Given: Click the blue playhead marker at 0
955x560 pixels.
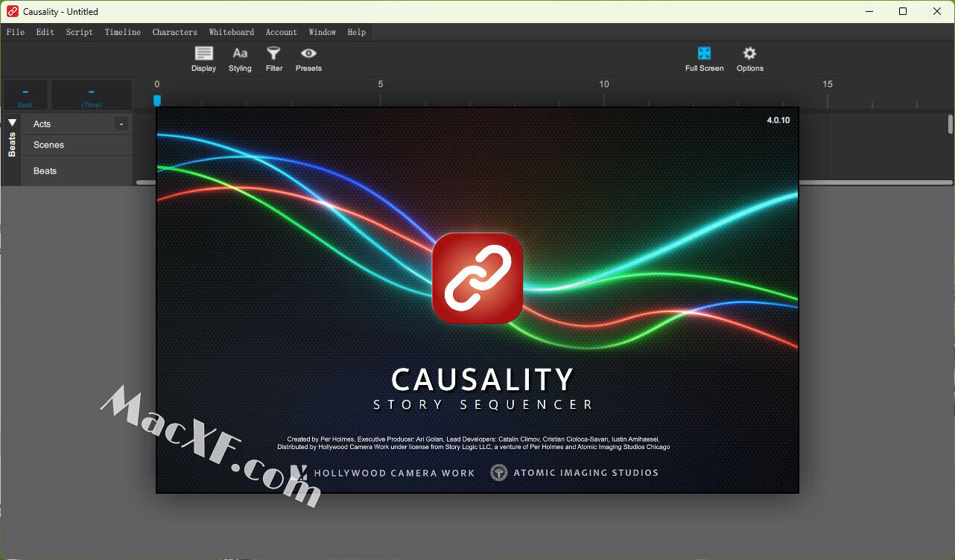Looking at the screenshot, I should coord(157,100).
